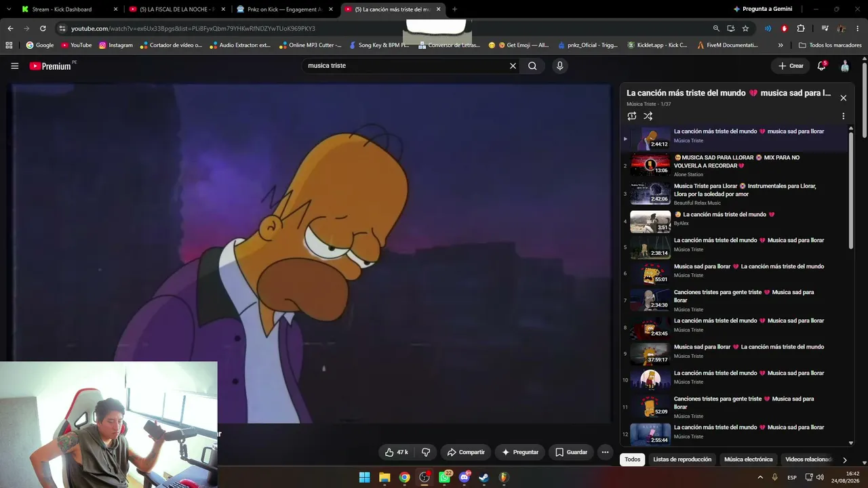Screen dimensions: 868x488
Task: Open the YouTube account avatar menu
Action: pos(845,66)
